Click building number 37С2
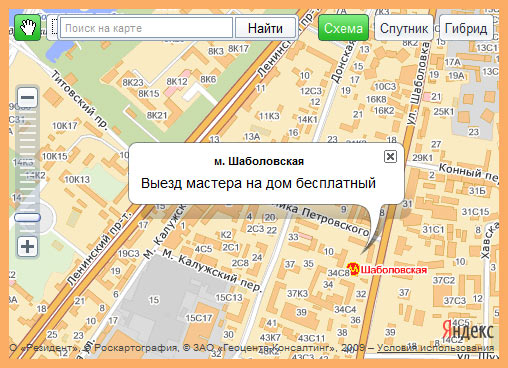This screenshot has width=508, height=368. pos(444,280)
